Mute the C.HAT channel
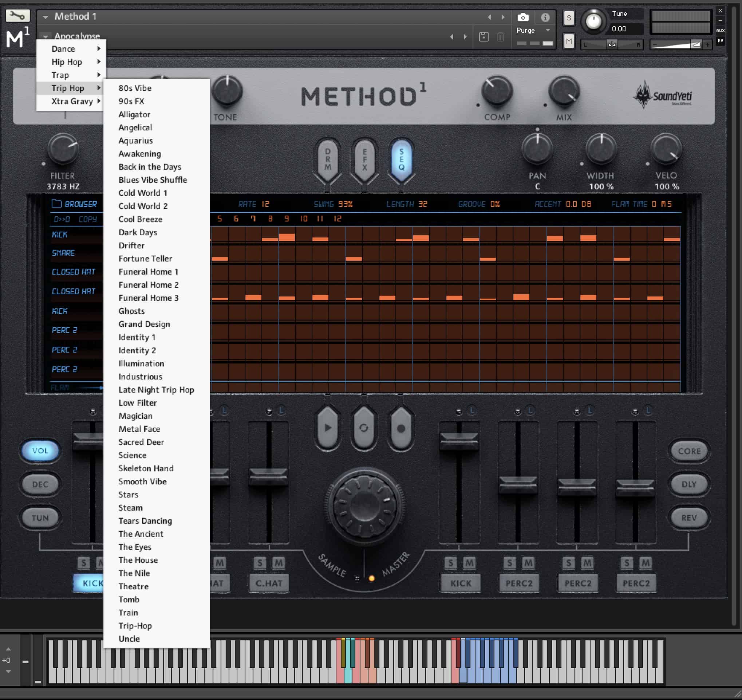The width and height of the screenshot is (742, 700). pyautogui.click(x=278, y=563)
